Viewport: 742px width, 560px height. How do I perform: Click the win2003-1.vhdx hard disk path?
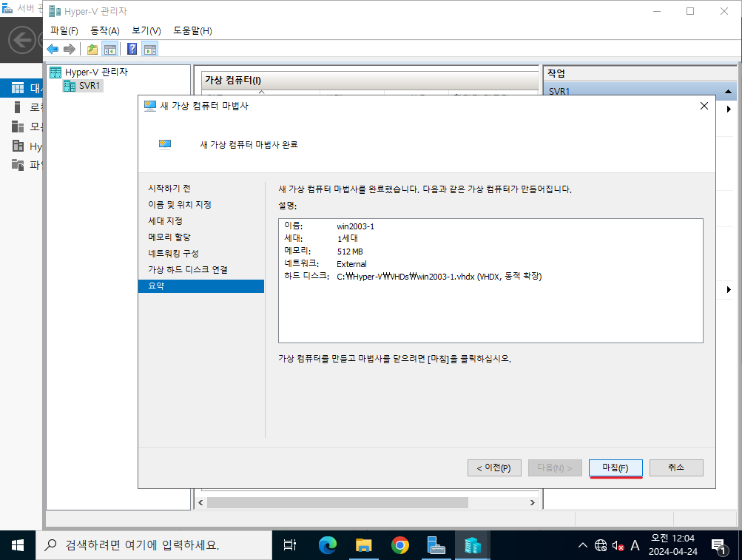(439, 277)
